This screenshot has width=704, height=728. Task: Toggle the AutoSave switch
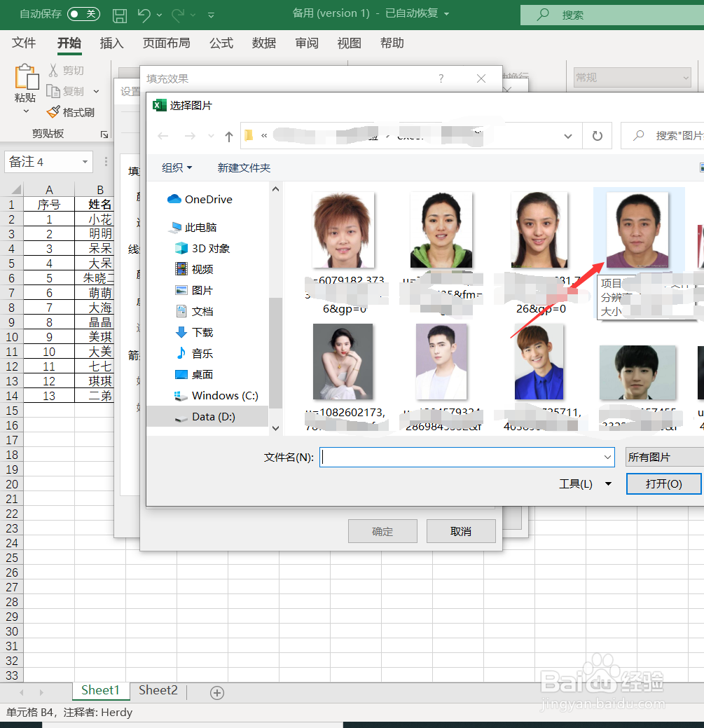click(x=84, y=14)
